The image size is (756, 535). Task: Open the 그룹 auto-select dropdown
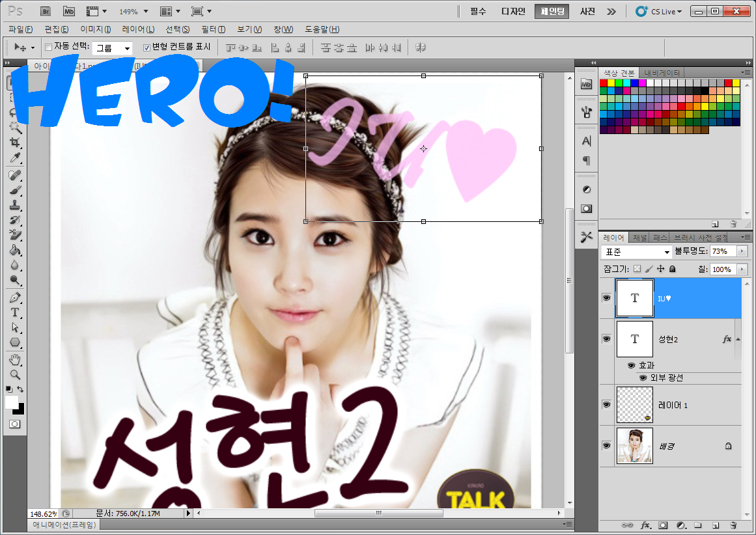point(113,48)
